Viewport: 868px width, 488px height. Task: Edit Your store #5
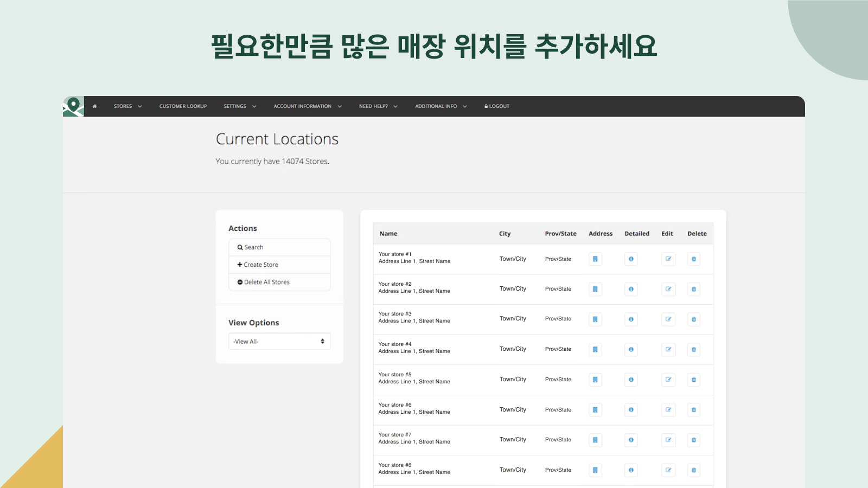(x=668, y=380)
